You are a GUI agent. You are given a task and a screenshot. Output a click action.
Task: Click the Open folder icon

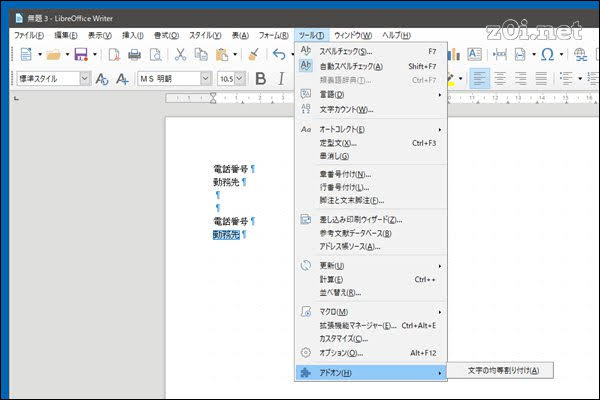click(x=54, y=55)
